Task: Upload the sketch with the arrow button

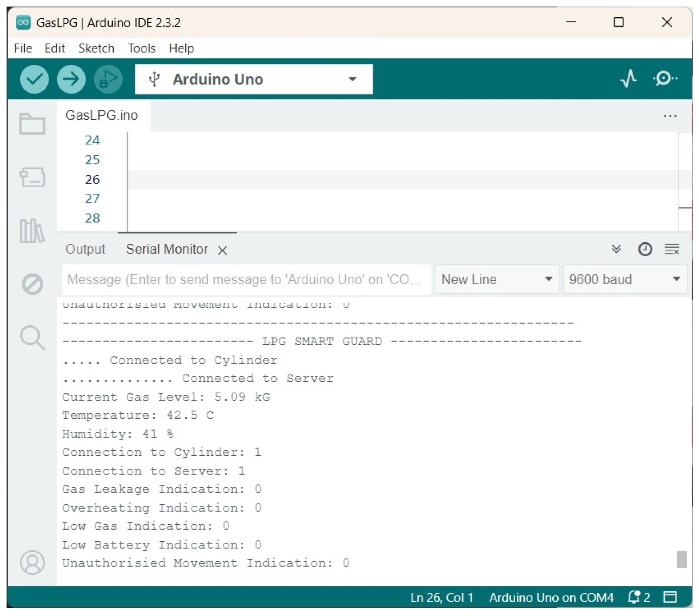Action: tap(71, 79)
